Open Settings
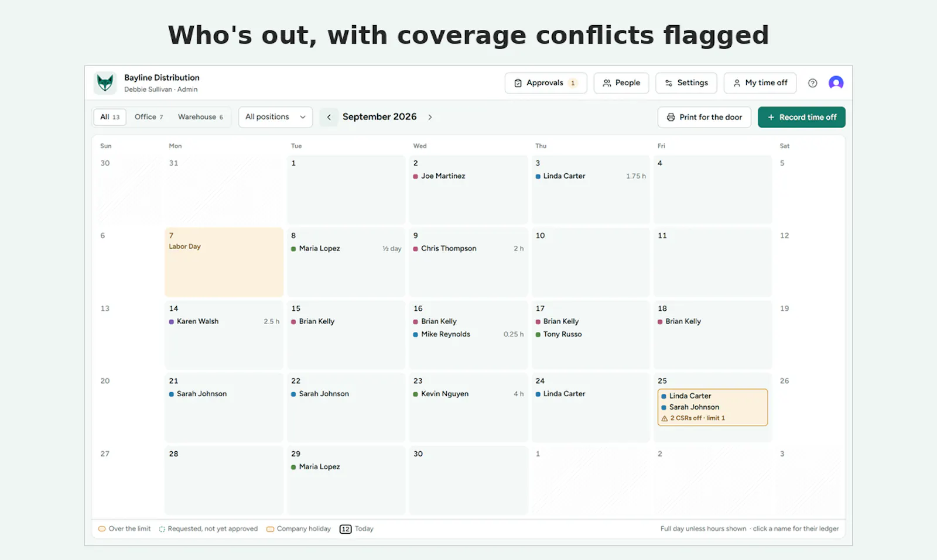The width and height of the screenshot is (937, 560). (x=686, y=83)
